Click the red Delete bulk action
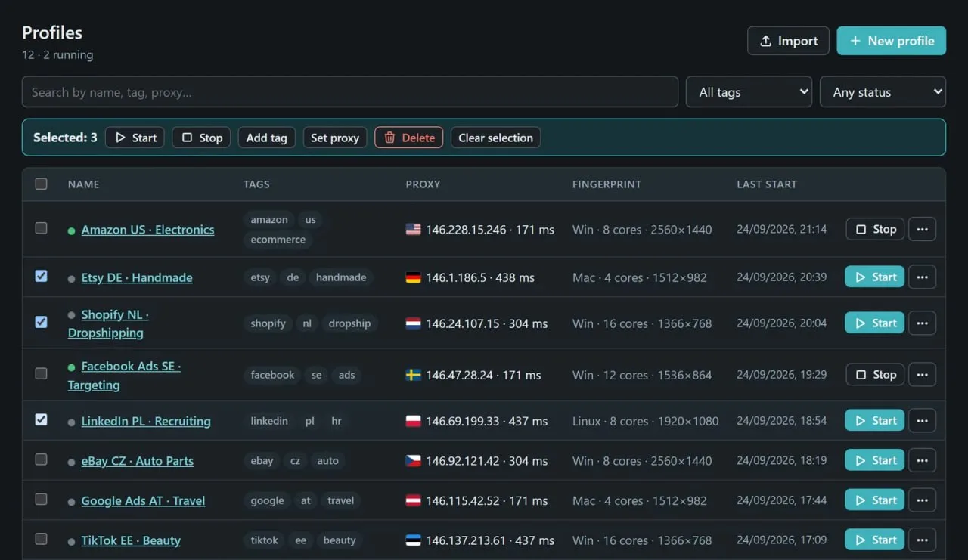The height and width of the screenshot is (560, 968). [x=408, y=138]
